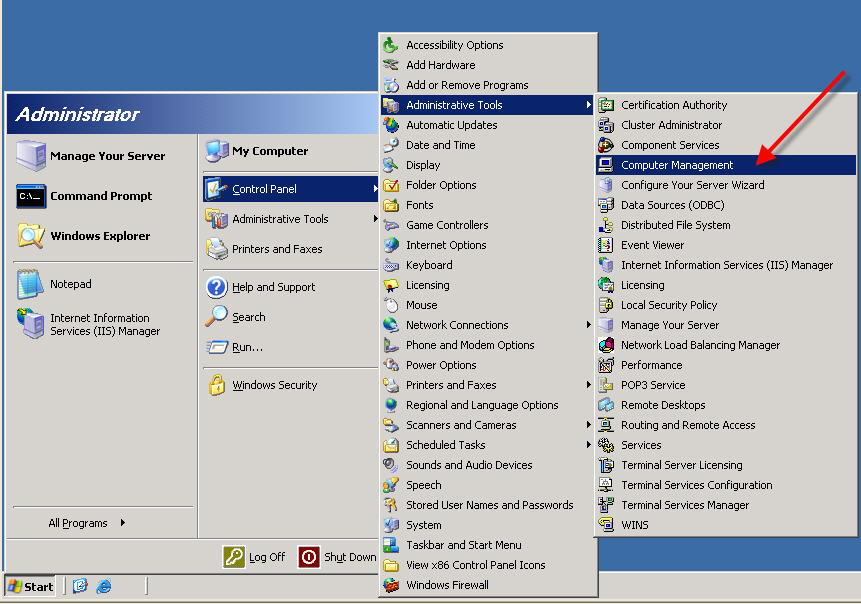The height and width of the screenshot is (604, 861).
Task: Click the Manage Your Server icon in Start menu
Action: tap(31, 155)
